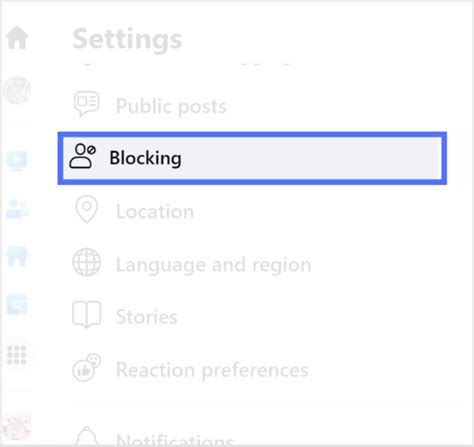Viewport: 474px width, 447px height.
Task: Go to Home via the house icon
Action: tap(17, 38)
